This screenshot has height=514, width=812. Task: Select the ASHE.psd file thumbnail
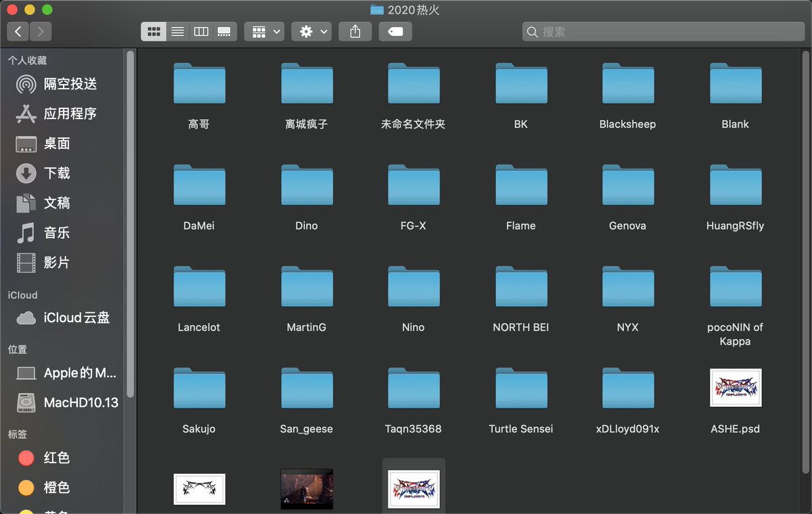pyautogui.click(x=736, y=388)
